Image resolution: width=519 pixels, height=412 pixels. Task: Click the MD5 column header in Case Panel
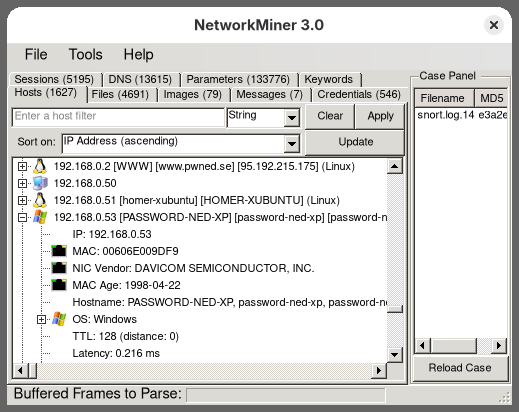(x=491, y=98)
